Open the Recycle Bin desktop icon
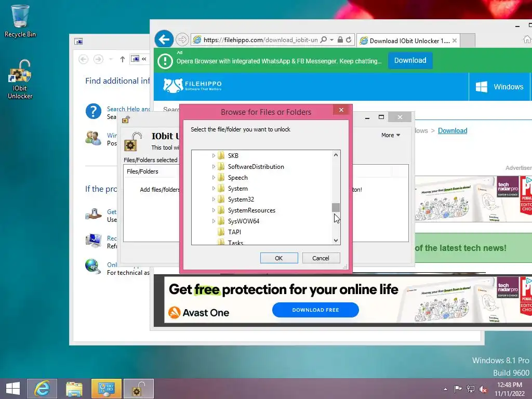The height and width of the screenshot is (399, 532). click(20, 21)
